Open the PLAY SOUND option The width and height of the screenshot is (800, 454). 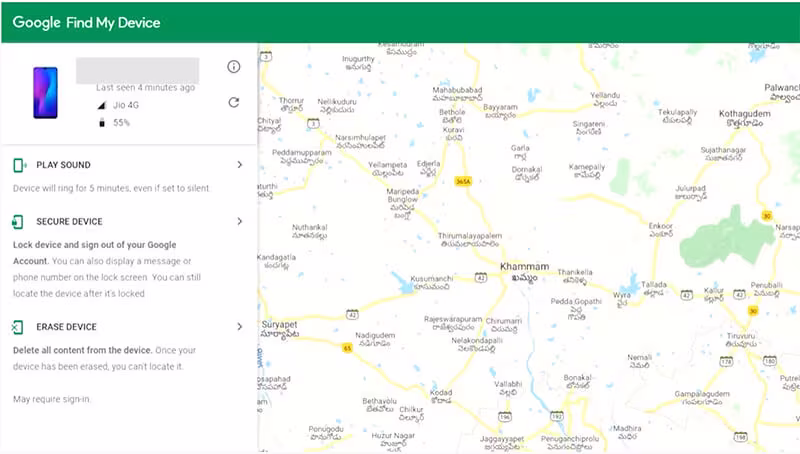pos(128,165)
